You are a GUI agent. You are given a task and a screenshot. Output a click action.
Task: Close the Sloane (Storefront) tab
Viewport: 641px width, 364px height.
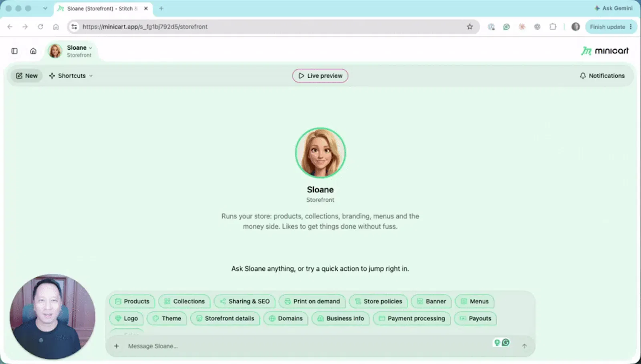click(146, 8)
